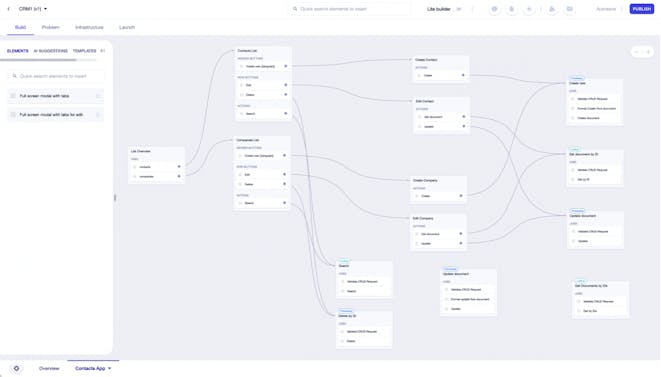Click the Autosave label in header
The image size is (661, 377).
click(606, 9)
